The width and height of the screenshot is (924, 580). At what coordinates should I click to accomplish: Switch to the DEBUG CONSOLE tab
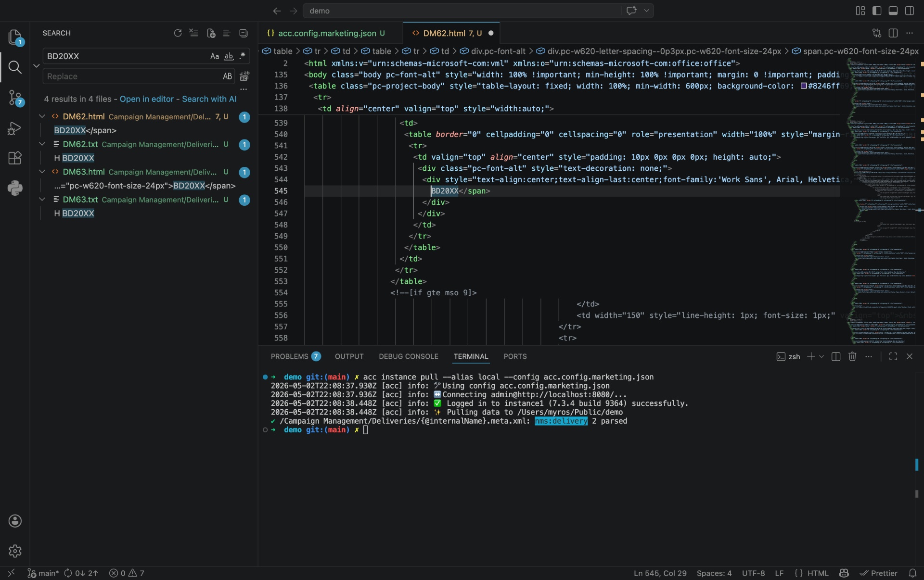coord(409,356)
